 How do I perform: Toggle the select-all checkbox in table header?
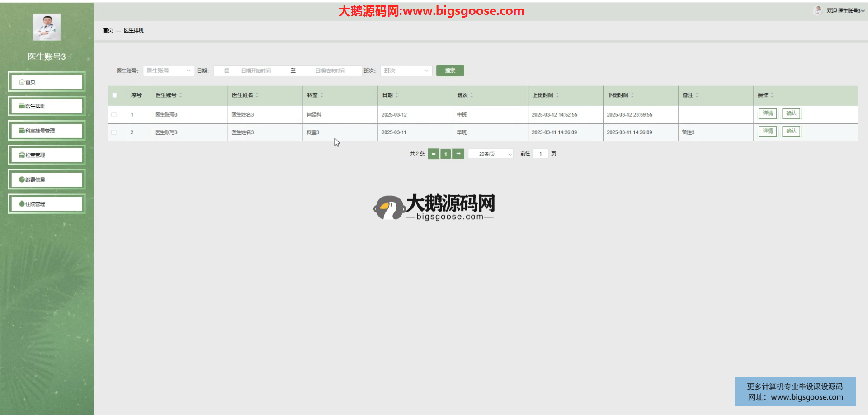(x=114, y=95)
